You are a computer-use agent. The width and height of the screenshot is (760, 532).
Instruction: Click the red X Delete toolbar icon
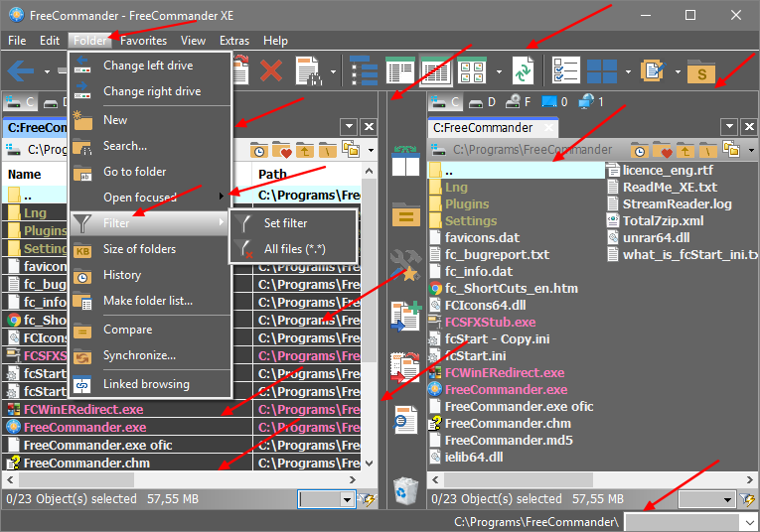pos(271,71)
